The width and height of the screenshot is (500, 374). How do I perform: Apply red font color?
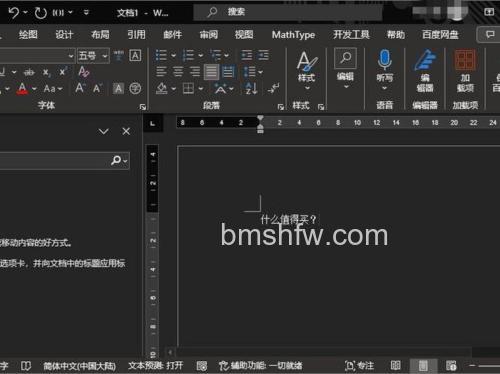click(22, 89)
